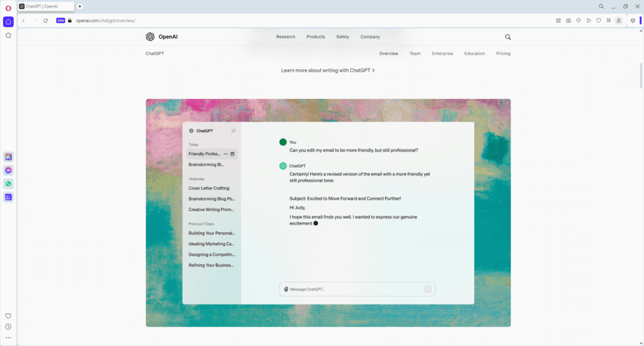This screenshot has width=644, height=346.
Task: Search open tabs with magnifier icon
Action: pos(601,6)
